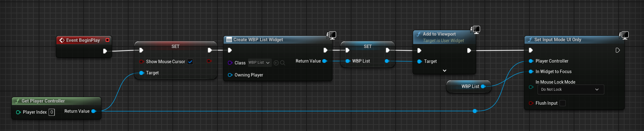Image resolution: width=644 pixels, height=131 pixels.
Task: Click WBP List input pin on SET node
Action: [348, 61]
